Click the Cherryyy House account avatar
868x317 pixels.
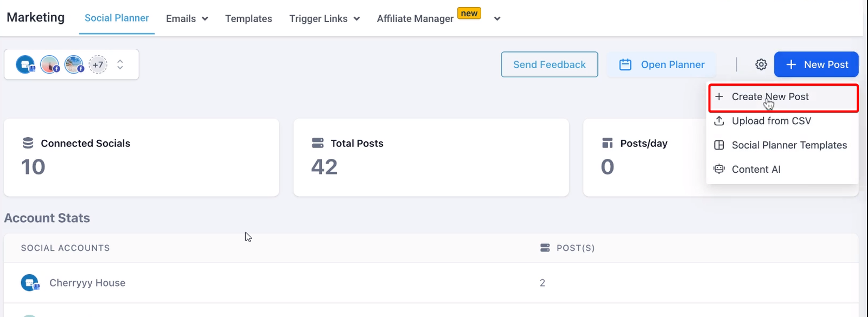click(30, 283)
